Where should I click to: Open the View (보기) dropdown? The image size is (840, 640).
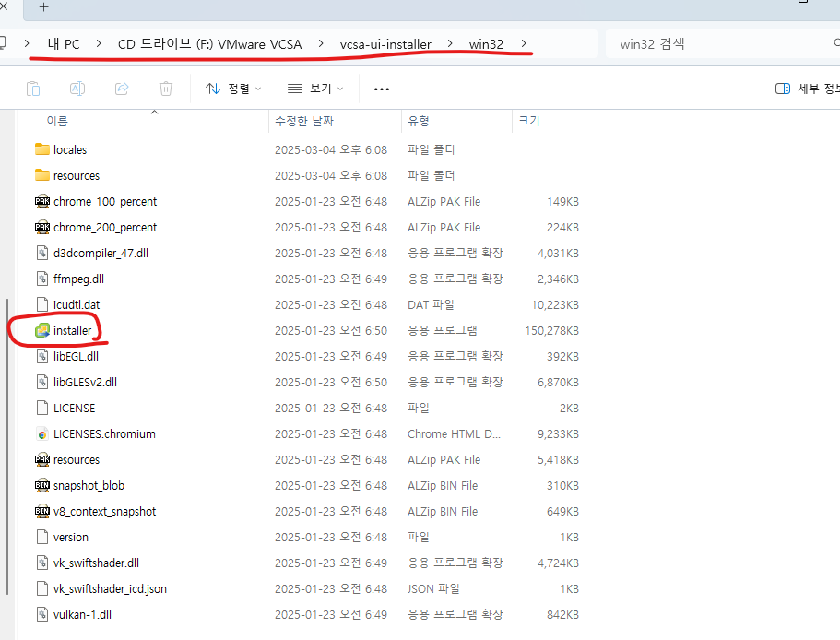[315, 89]
